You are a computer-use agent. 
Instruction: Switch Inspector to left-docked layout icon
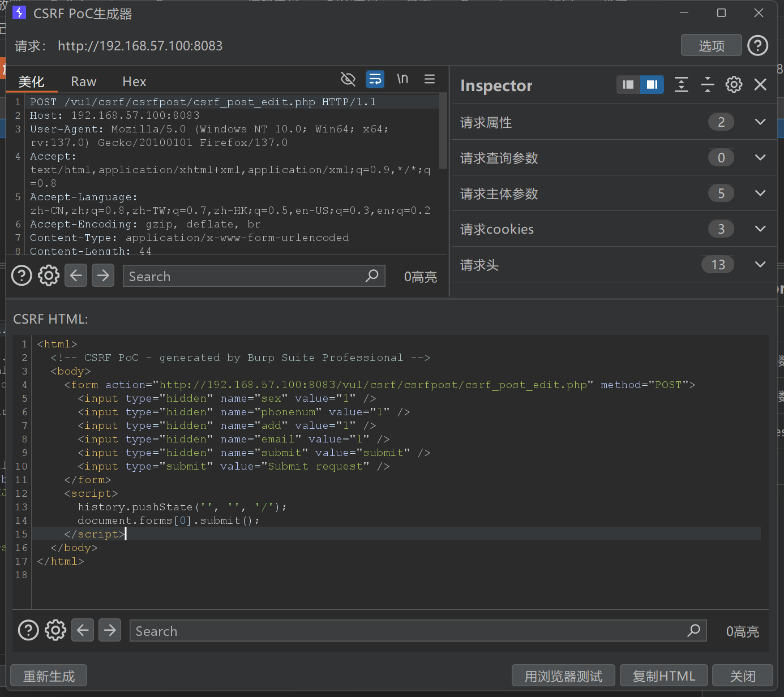(628, 85)
